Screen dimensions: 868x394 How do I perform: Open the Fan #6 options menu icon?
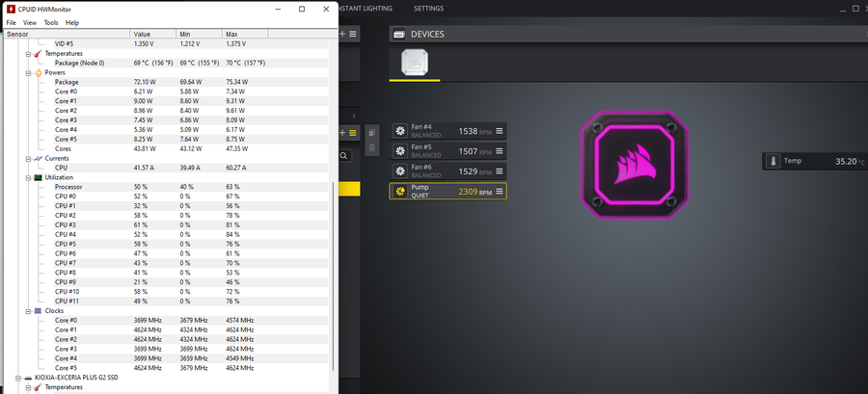500,171
